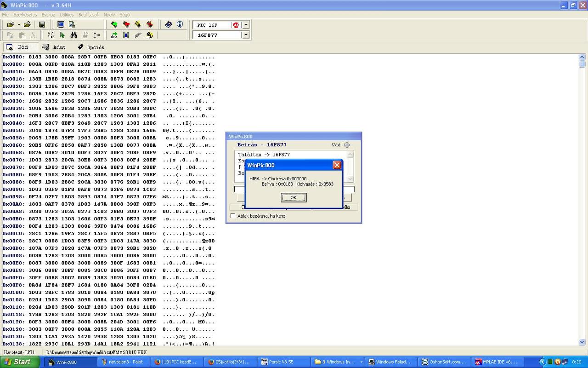Open the blue help book icon

point(169,24)
